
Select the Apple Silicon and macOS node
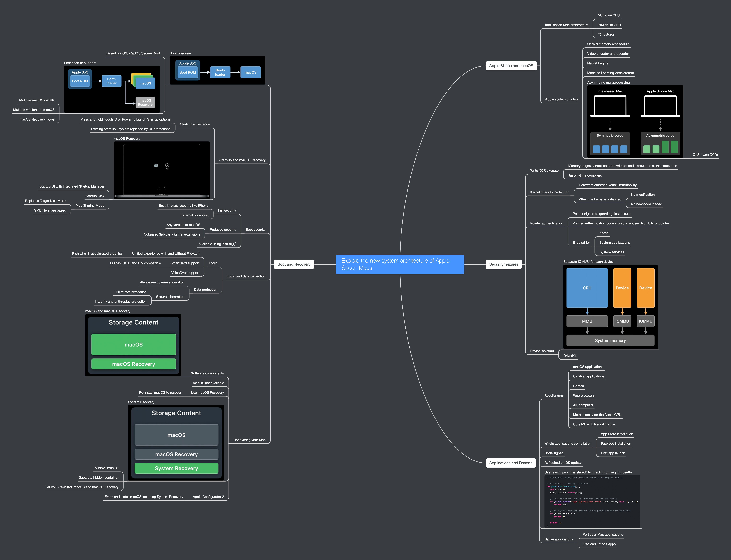(511, 66)
